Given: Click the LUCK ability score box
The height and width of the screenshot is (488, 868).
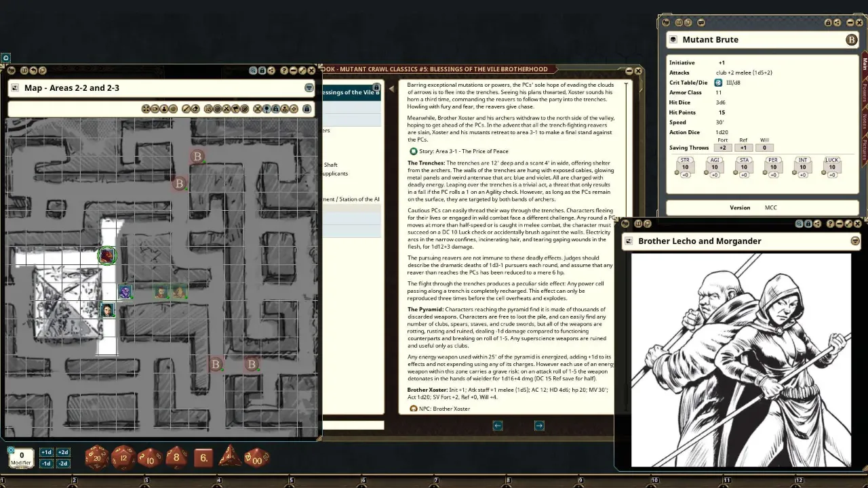Looking at the screenshot, I should point(832,167).
